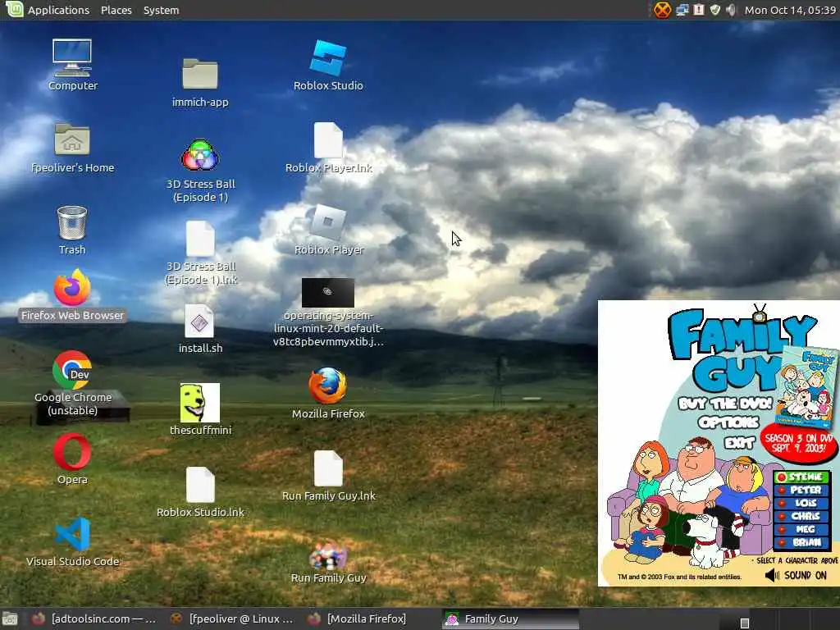
Task: Click the show desktop button in taskbar
Action: [10, 619]
